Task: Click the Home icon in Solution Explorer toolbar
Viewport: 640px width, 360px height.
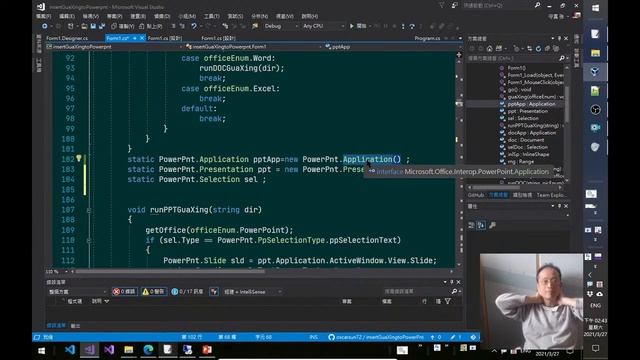Action: pos(489,49)
